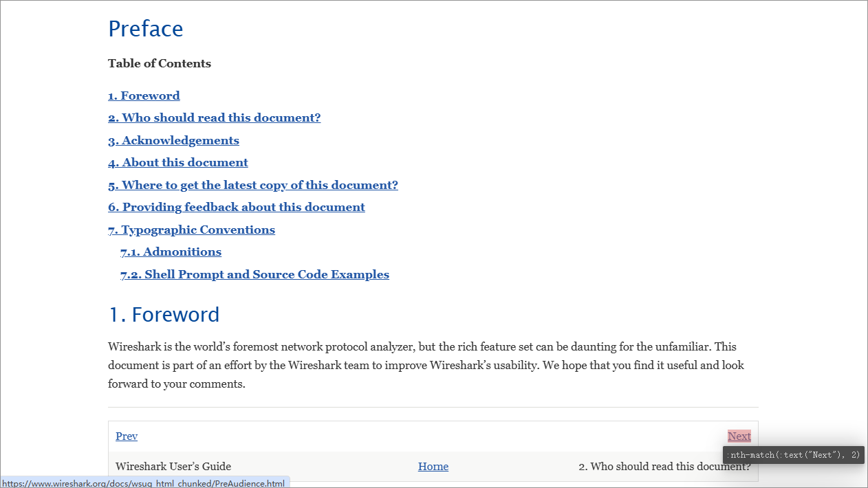868x488 pixels.
Task: Click inside the Foreword paragraph text
Action: point(426,365)
